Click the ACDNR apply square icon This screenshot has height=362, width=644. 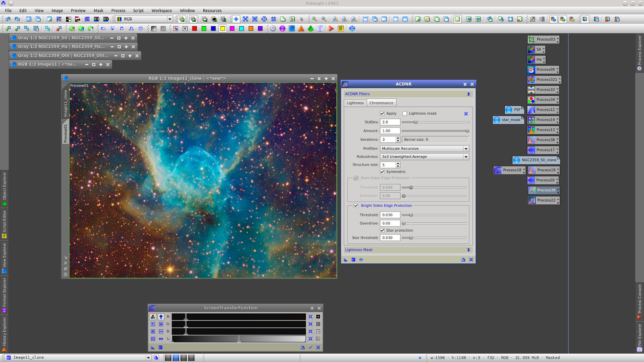pos(353,260)
